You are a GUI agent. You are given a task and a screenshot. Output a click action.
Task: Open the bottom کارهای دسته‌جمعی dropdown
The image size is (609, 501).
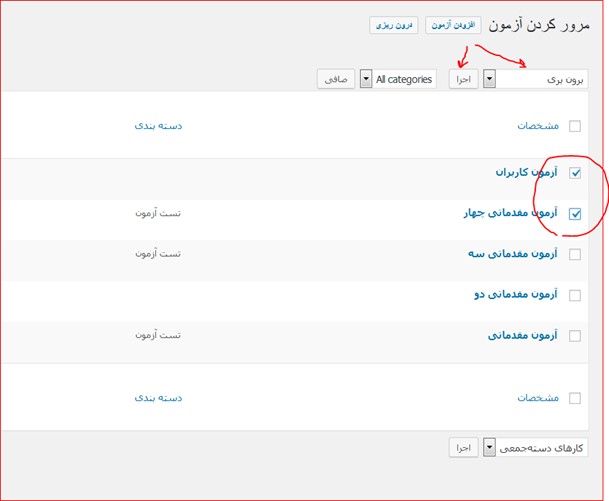535,448
